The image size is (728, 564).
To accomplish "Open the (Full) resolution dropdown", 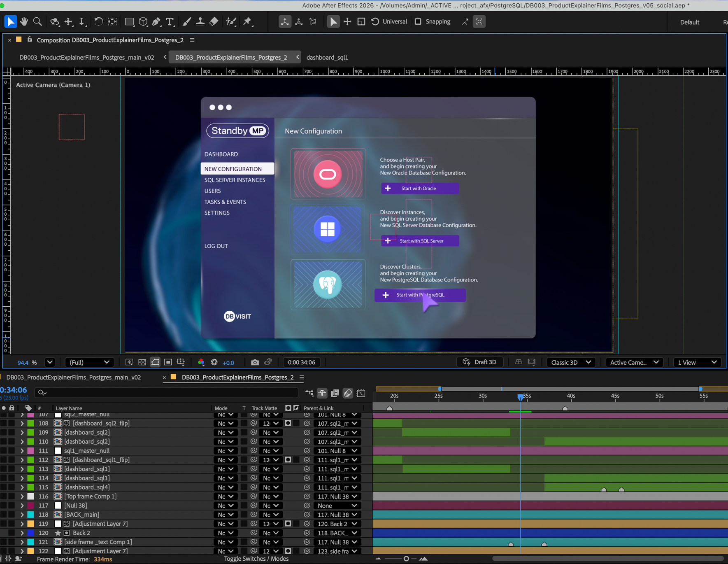I will (x=89, y=362).
